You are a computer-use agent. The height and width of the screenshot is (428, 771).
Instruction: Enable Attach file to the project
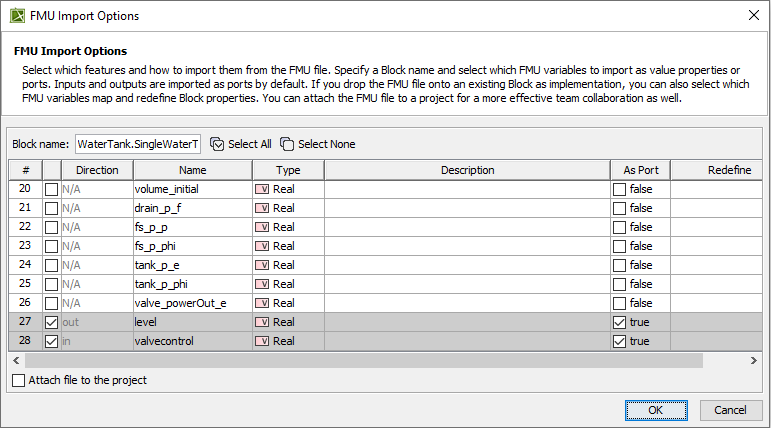click(18, 380)
